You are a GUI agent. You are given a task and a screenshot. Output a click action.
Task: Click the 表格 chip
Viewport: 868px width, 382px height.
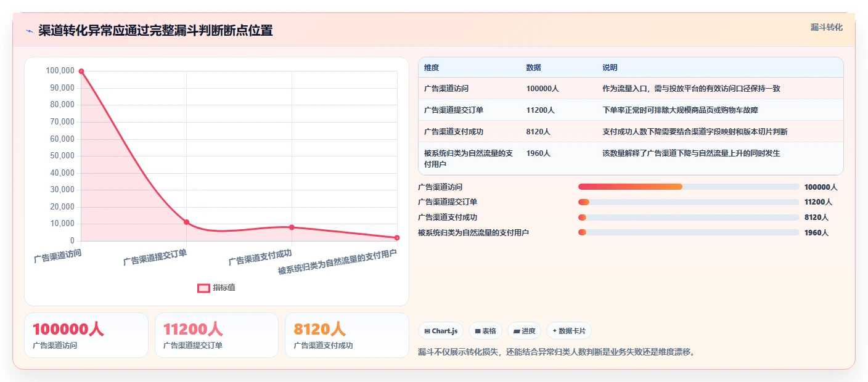(486, 331)
